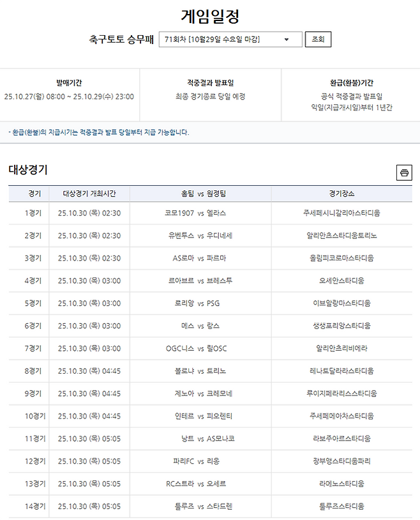Click the 알리안츠리비에라 venue cell
The image size is (420, 520).
[x=341, y=348]
